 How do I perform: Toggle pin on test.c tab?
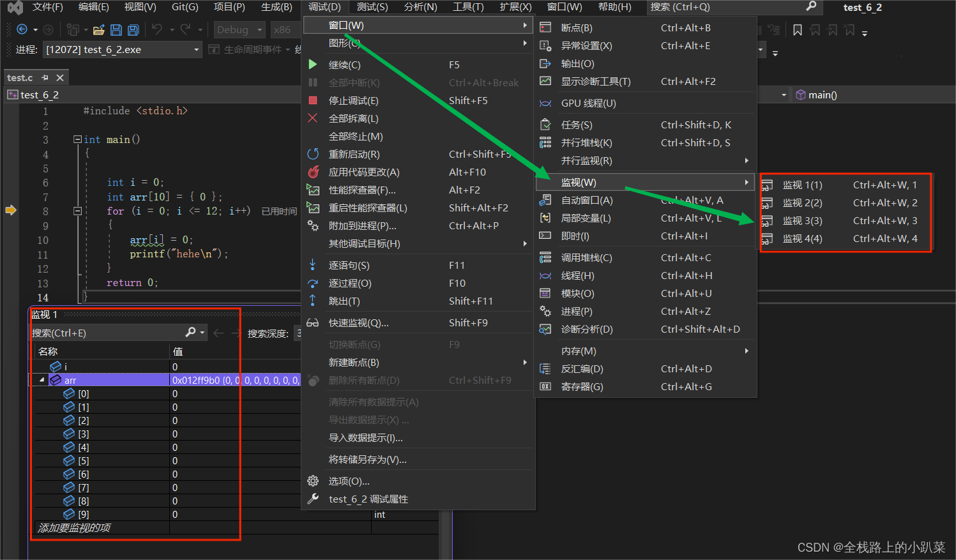click(x=45, y=77)
